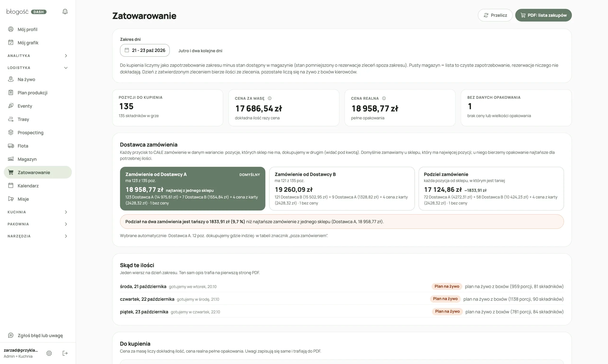Viewport: 608px width, 364px height.
Task: Download PDF: lista zakupów
Action: (x=543, y=15)
